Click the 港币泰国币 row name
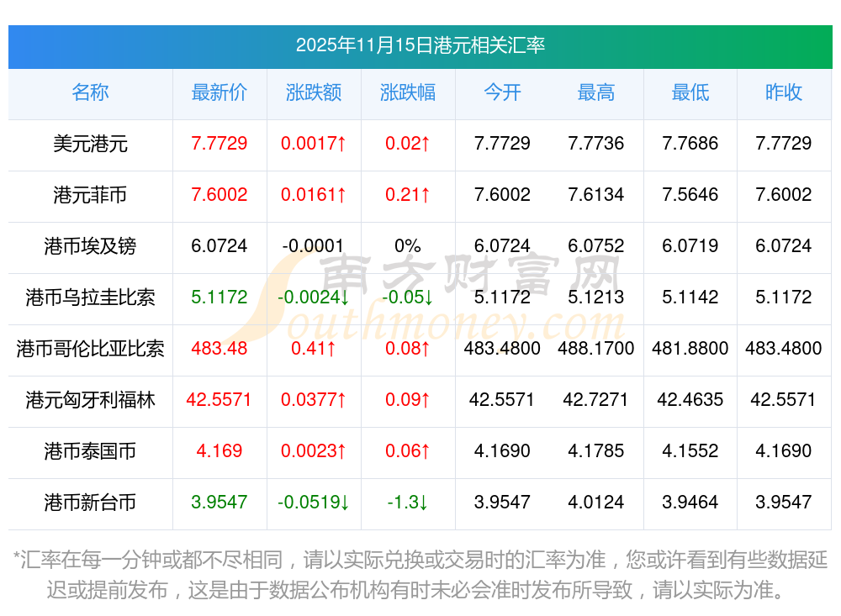The height and width of the screenshot is (616, 841). 90,451
